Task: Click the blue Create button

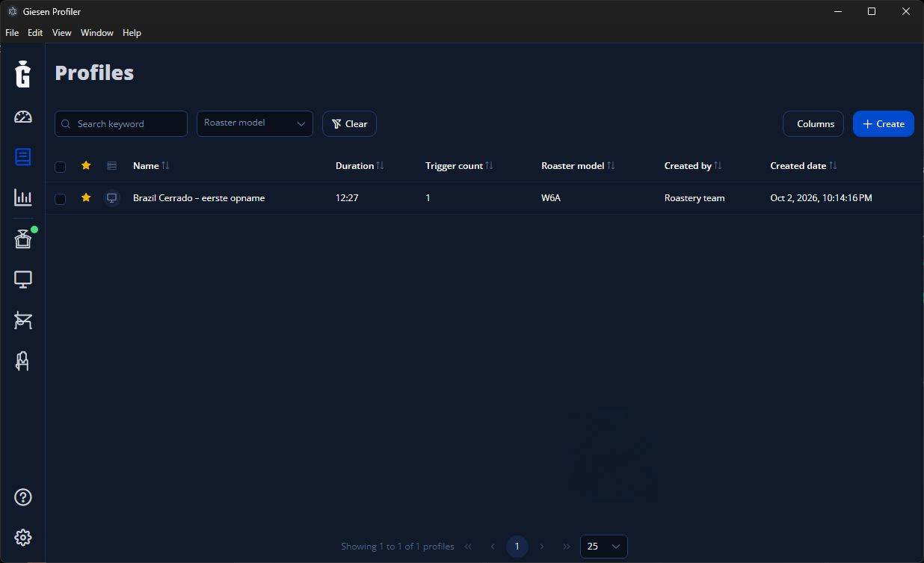Action: tap(884, 124)
